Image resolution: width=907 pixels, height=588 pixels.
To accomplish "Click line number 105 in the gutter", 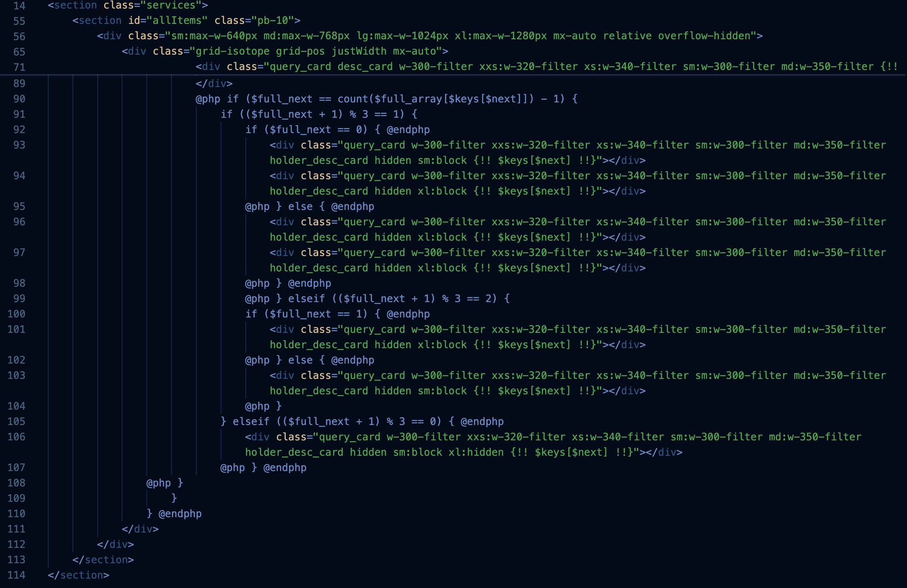I will coord(16,422).
